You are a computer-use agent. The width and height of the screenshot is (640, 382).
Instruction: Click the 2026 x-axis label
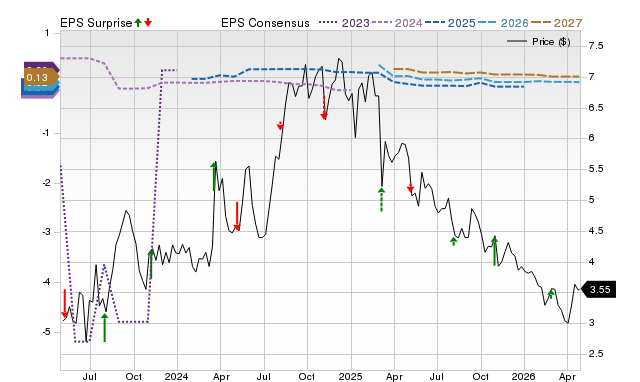(524, 376)
